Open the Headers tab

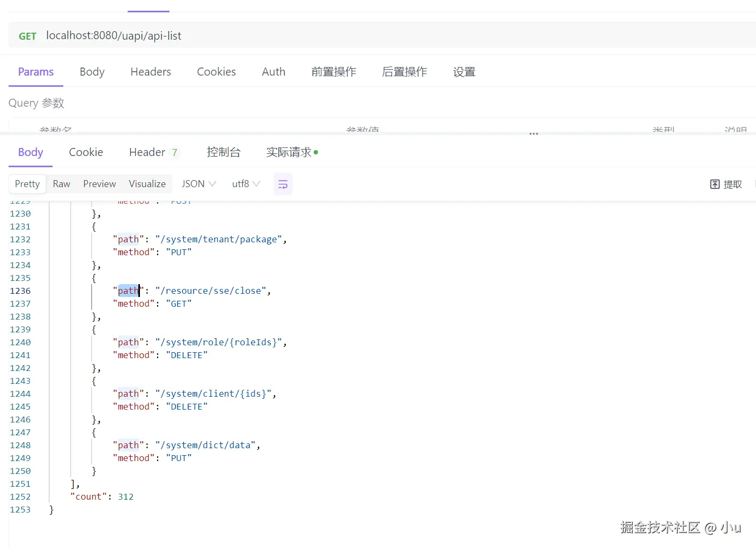tap(151, 72)
